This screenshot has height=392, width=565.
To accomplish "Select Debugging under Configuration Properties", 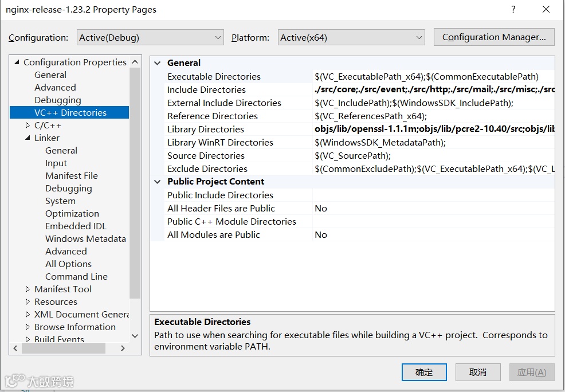I will (x=58, y=100).
